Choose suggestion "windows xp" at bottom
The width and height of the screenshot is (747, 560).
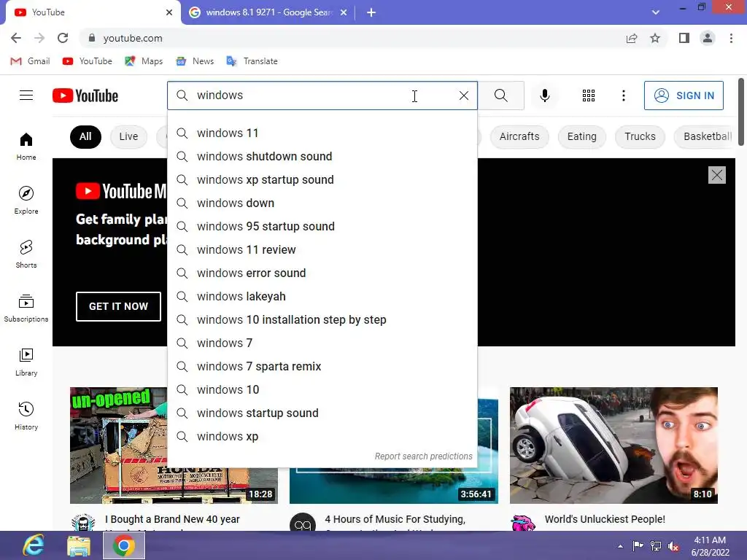[322, 436]
